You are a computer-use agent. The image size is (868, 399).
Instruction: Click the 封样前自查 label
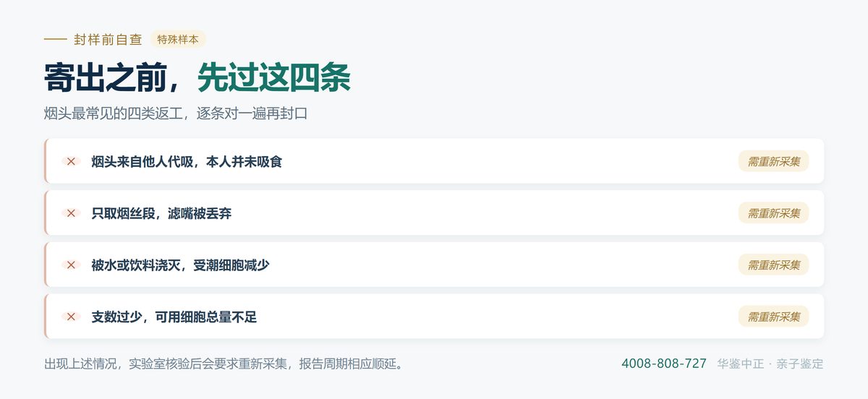(x=108, y=40)
